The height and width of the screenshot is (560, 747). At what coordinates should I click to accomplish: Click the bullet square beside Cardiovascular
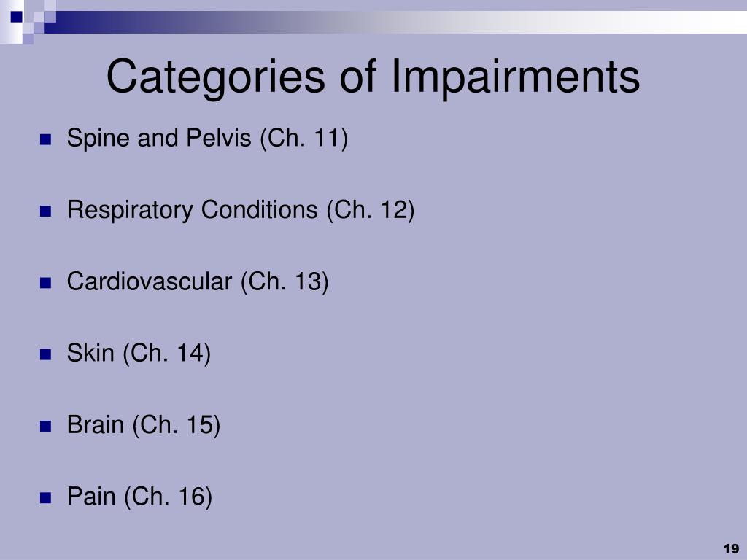pos(46,284)
